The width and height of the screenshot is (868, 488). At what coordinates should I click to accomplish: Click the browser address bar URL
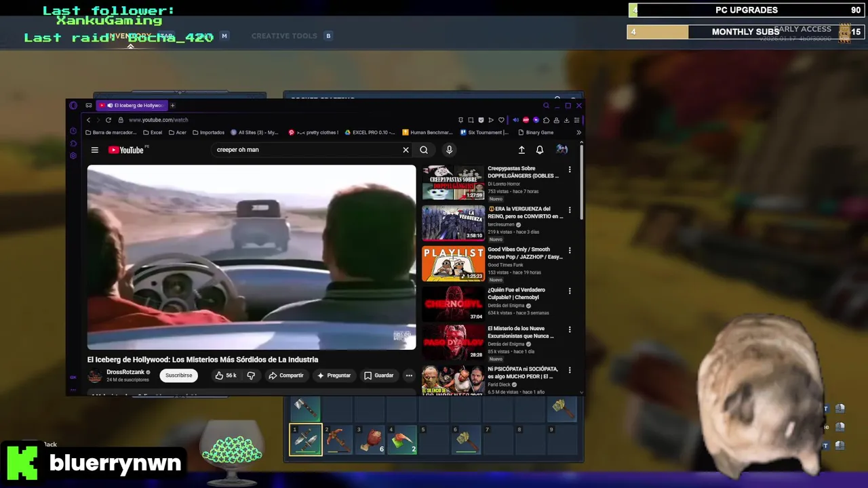click(x=159, y=120)
